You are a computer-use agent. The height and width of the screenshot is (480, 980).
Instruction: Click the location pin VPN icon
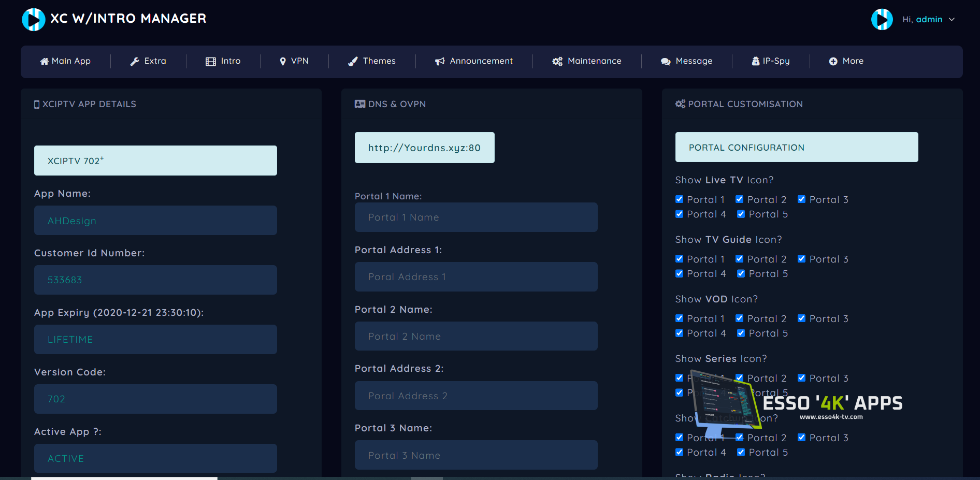click(x=283, y=62)
